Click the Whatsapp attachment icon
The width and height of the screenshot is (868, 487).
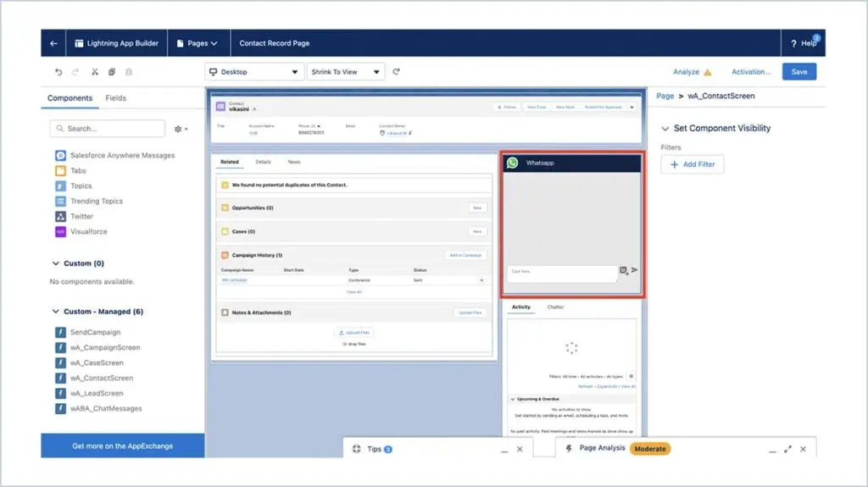click(x=623, y=271)
